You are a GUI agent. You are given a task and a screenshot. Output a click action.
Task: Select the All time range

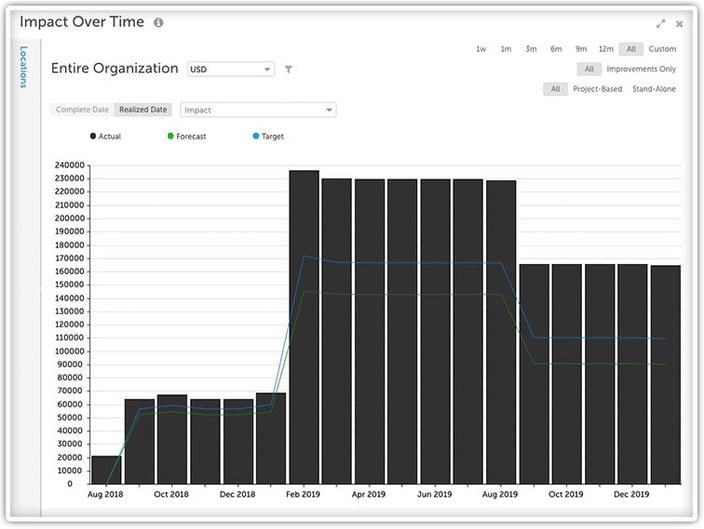(631, 49)
